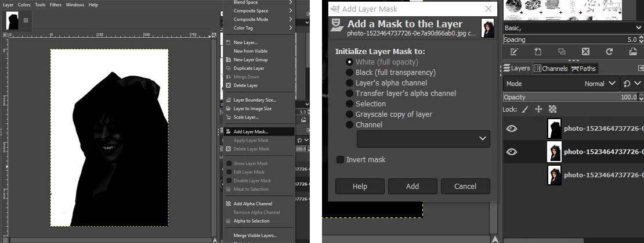Viewport: 644px width, 243px height.
Task: Expand the blend mode group switcher
Action: coord(632,84)
